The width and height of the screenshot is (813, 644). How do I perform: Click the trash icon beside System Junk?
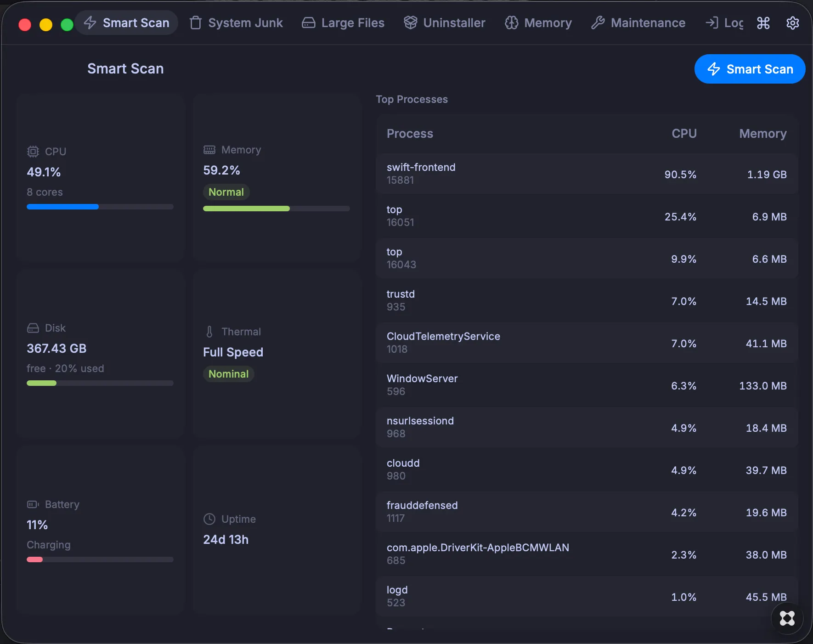[196, 23]
